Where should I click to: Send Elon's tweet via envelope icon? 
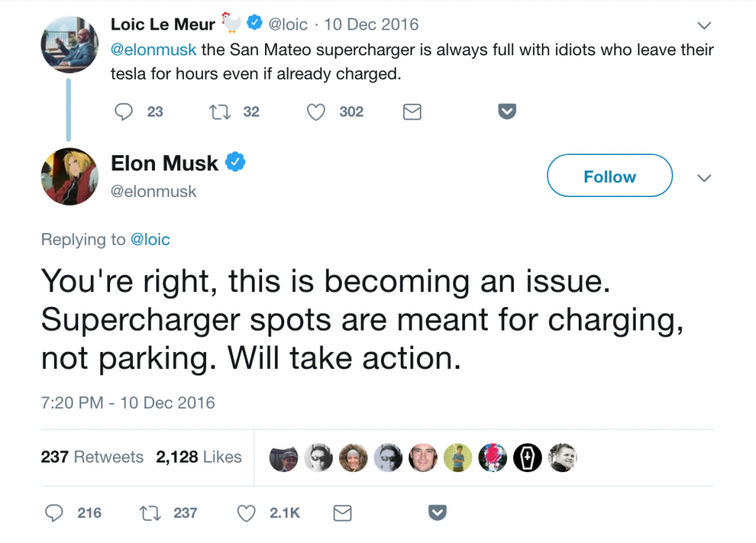coord(343,513)
